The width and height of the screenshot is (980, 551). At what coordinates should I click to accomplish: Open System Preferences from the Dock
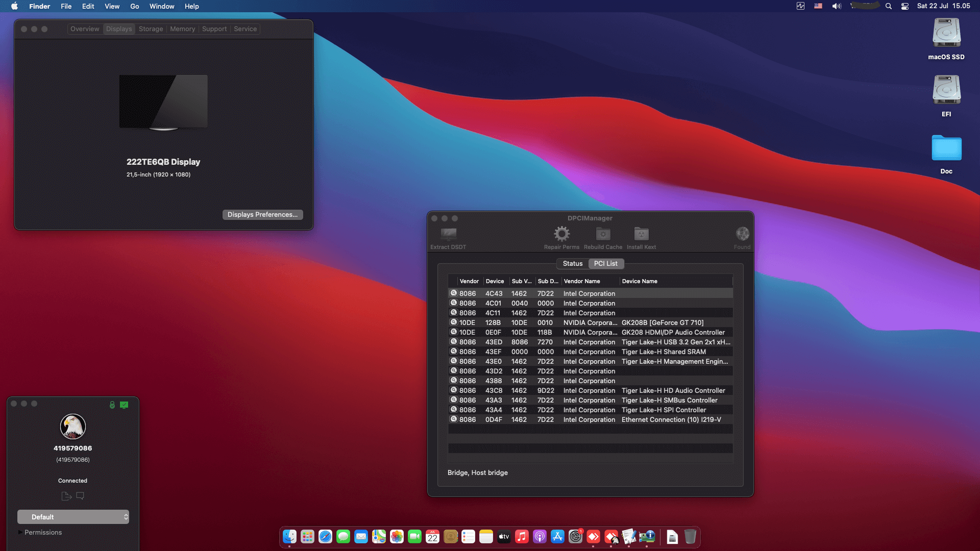[x=575, y=537]
